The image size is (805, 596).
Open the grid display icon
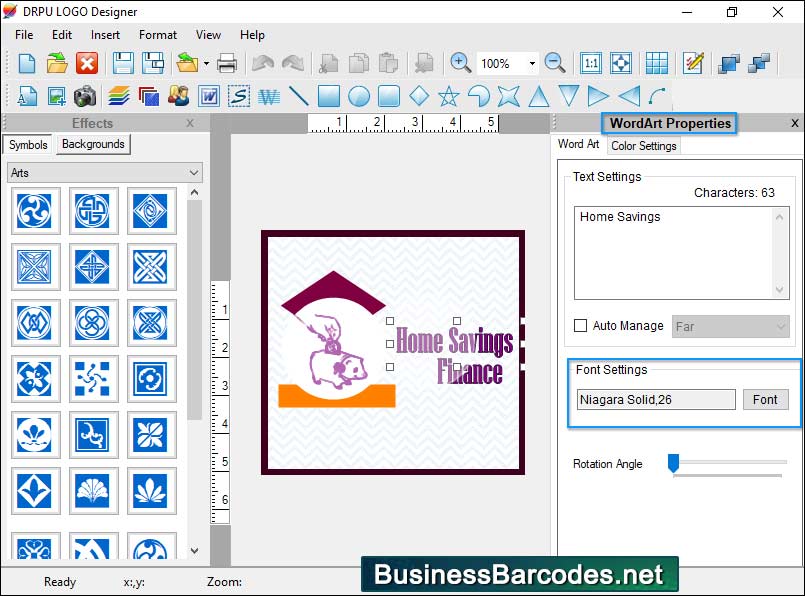tap(657, 62)
